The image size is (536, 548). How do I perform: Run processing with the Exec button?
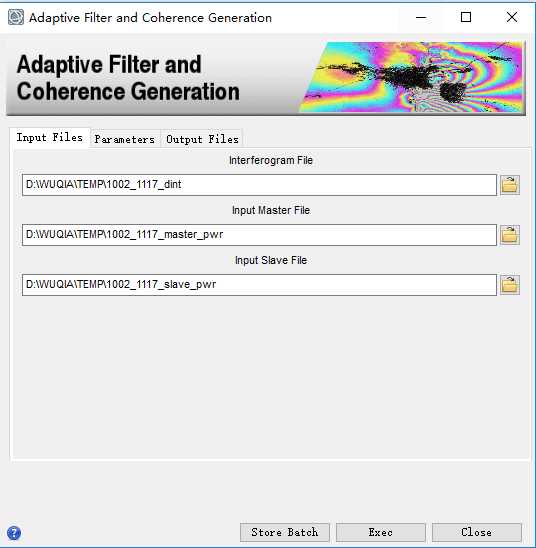pyautogui.click(x=381, y=532)
